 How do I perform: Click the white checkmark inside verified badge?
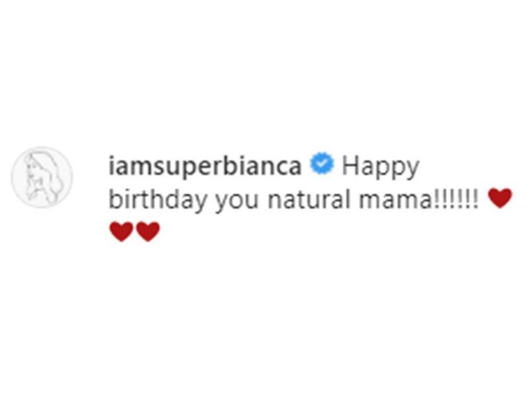click(x=322, y=164)
